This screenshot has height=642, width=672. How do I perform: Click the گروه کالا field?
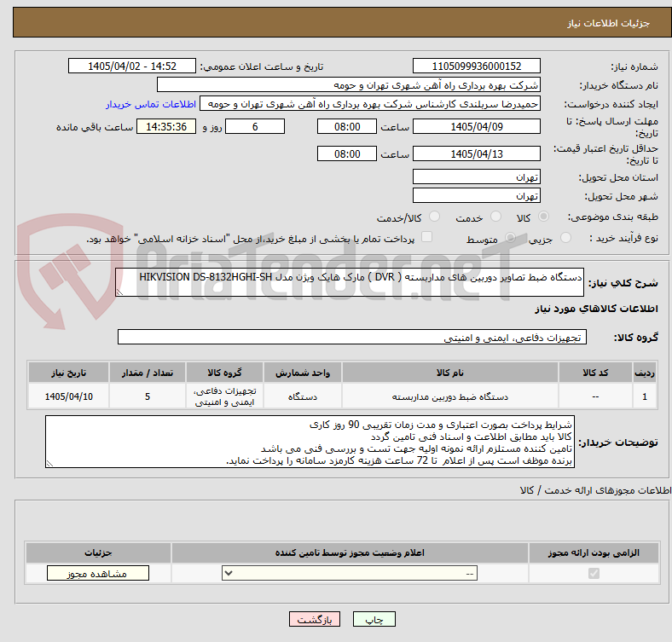click(352, 337)
